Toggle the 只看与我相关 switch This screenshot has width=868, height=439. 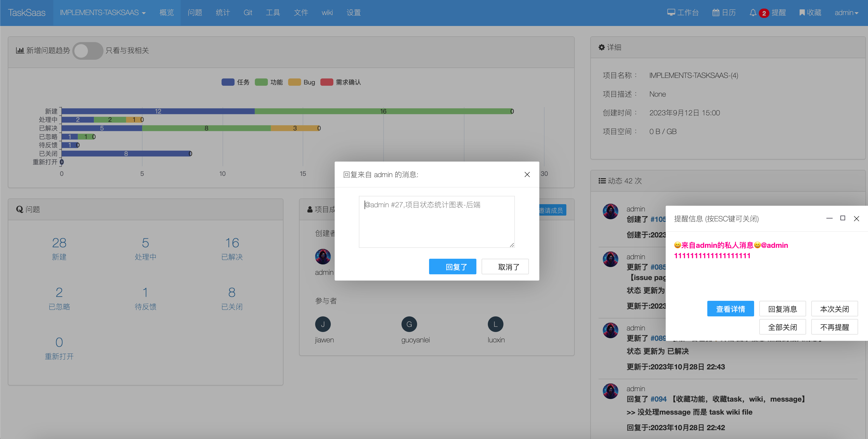pyautogui.click(x=88, y=51)
